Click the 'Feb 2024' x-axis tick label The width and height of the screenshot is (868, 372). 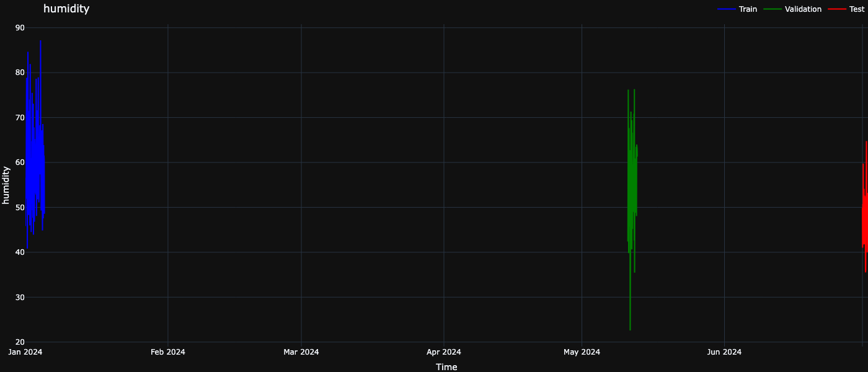click(x=168, y=352)
